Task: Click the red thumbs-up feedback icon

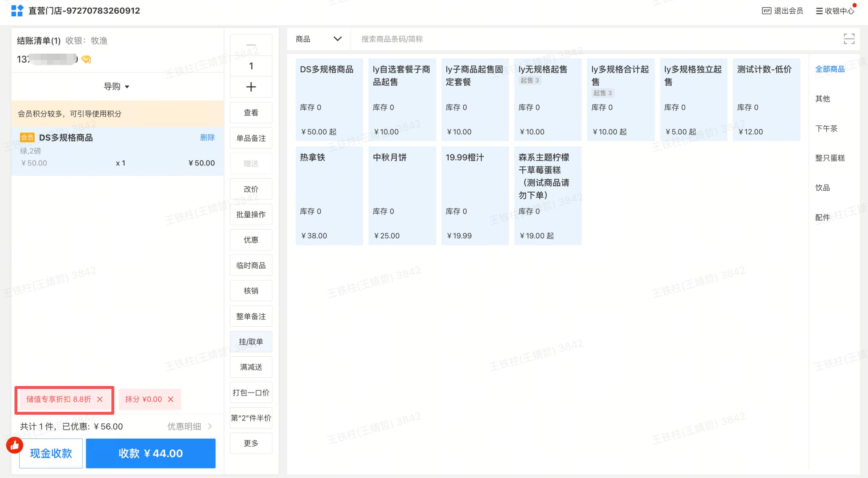Action: pos(14,445)
